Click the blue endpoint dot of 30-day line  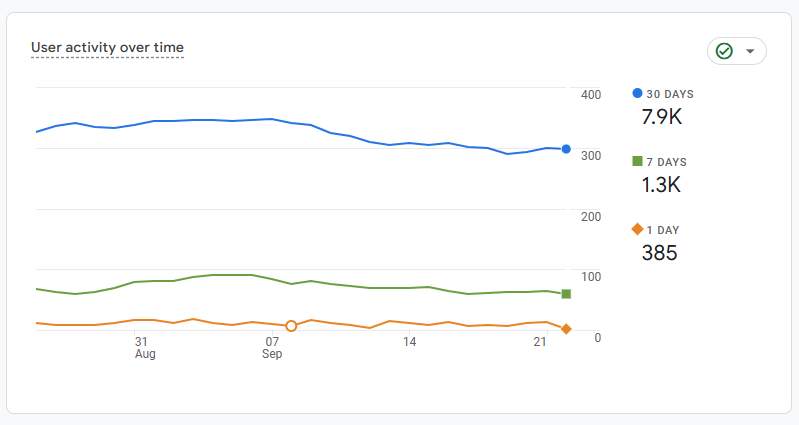pyautogui.click(x=566, y=149)
